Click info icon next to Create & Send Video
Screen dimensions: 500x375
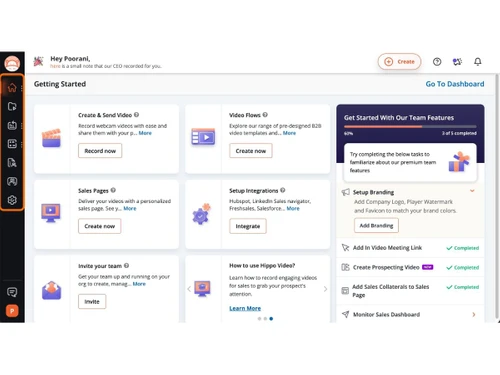[136, 115]
